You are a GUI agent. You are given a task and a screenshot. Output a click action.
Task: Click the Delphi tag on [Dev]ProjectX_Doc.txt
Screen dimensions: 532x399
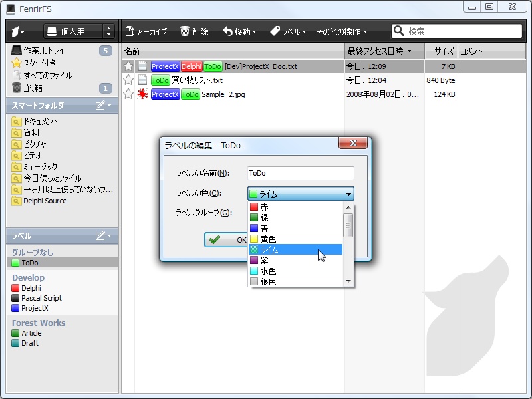pyautogui.click(x=192, y=66)
